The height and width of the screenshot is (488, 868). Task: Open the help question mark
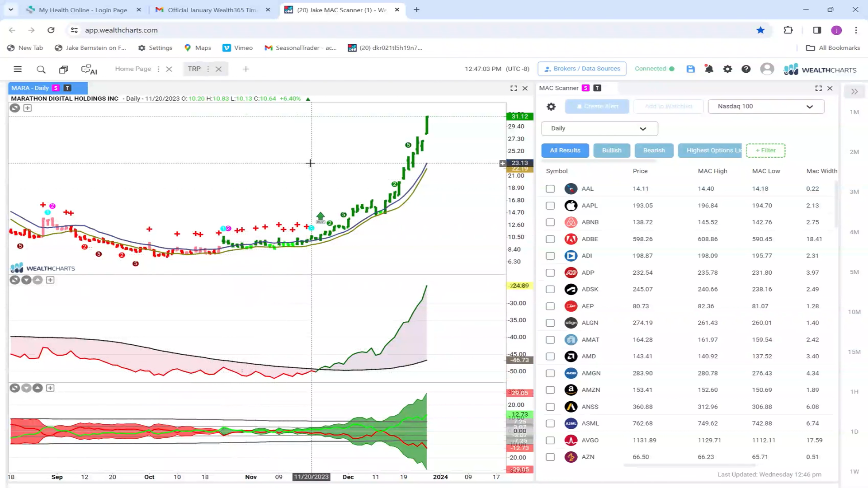coord(746,69)
